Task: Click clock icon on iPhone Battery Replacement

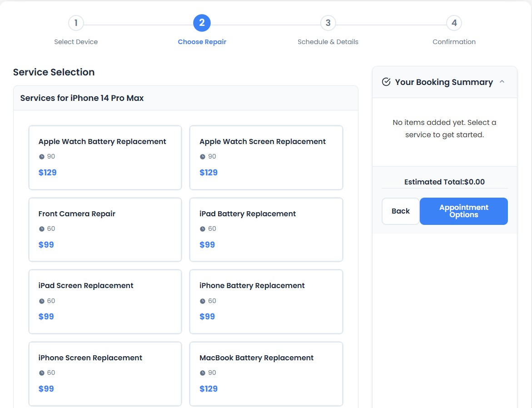Action: point(203,301)
